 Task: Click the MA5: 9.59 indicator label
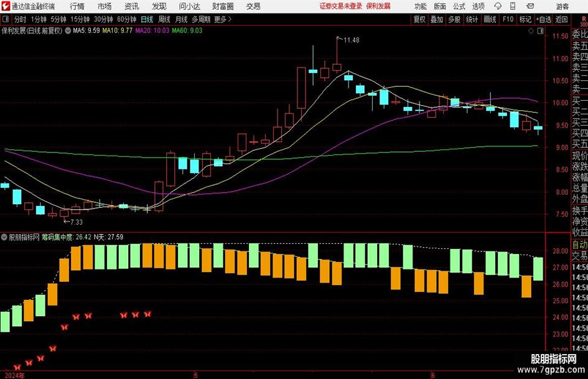[x=86, y=30]
